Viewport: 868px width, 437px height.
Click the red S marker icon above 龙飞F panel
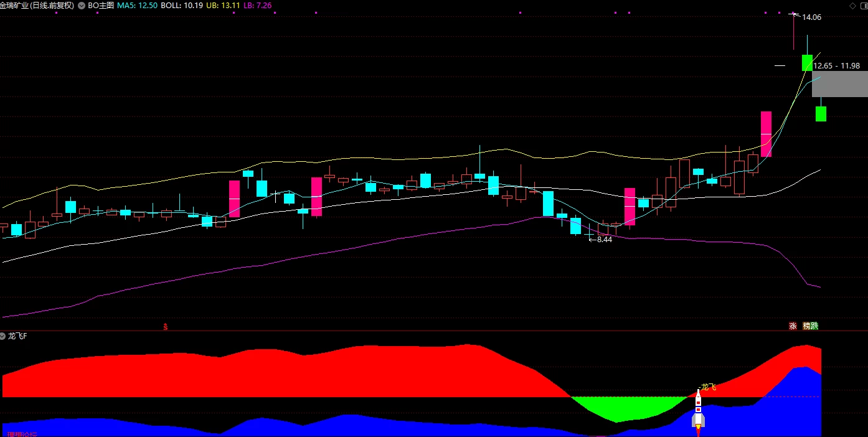(x=165, y=326)
